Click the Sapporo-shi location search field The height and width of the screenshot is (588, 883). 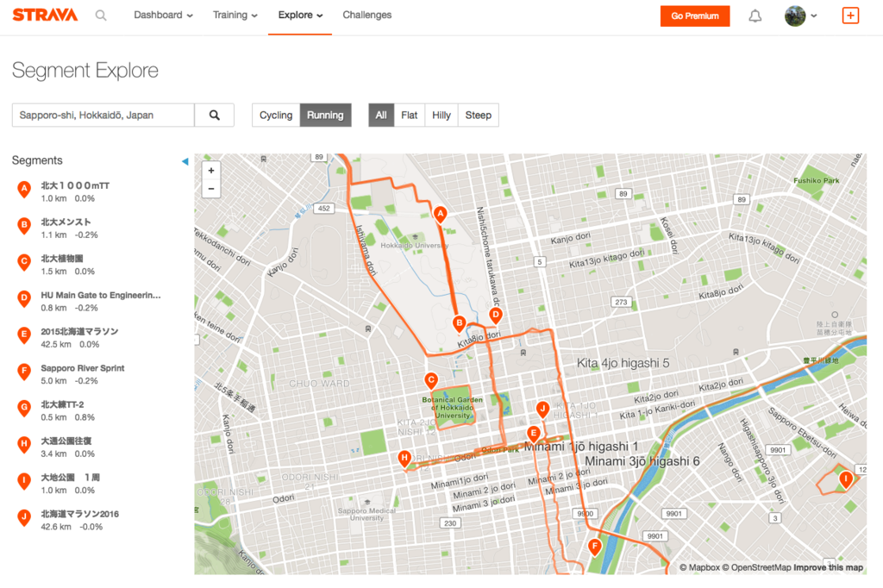click(x=103, y=115)
